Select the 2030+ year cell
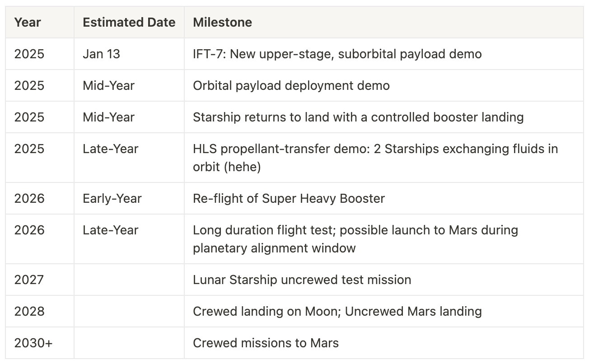Image resolution: width=589 pixels, height=364 pixels. pos(40,343)
